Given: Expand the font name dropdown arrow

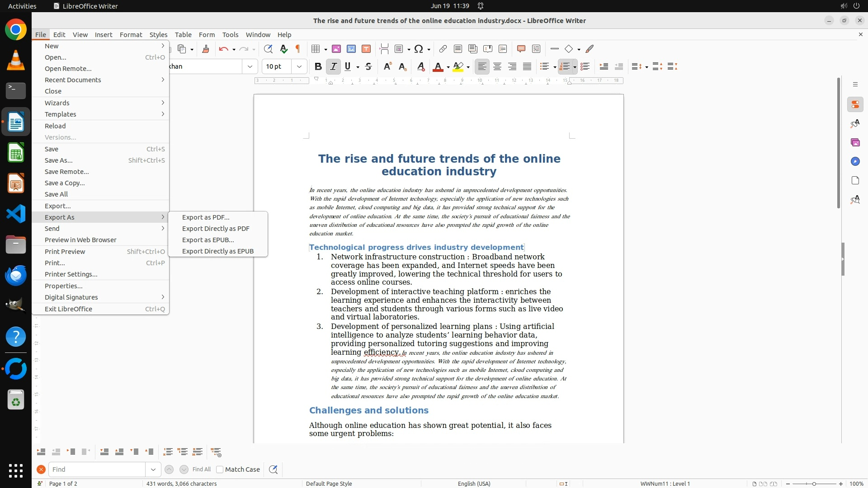Looking at the screenshot, I should (x=250, y=66).
